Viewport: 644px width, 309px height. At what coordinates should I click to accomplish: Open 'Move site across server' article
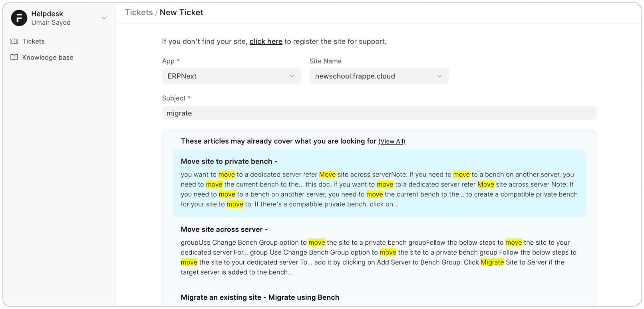point(224,229)
